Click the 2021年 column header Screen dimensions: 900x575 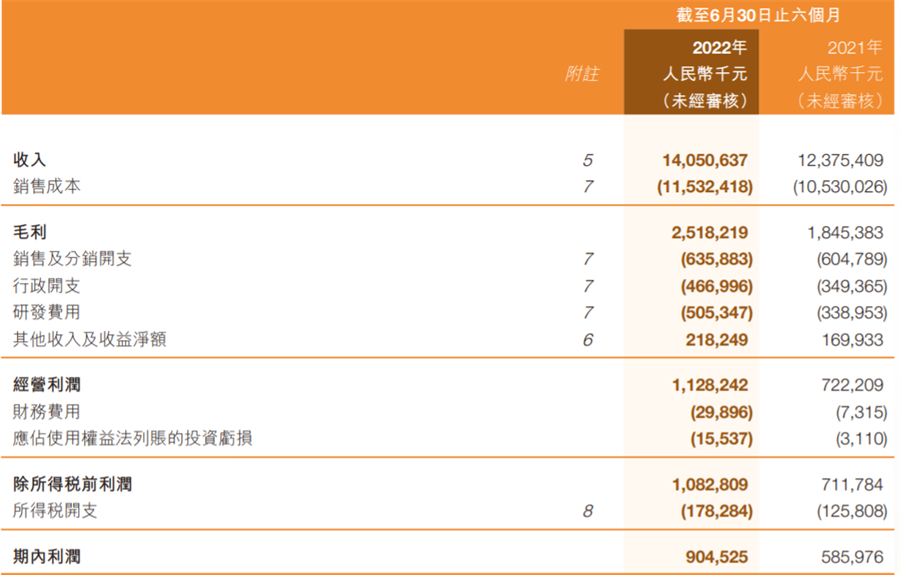[854, 47]
